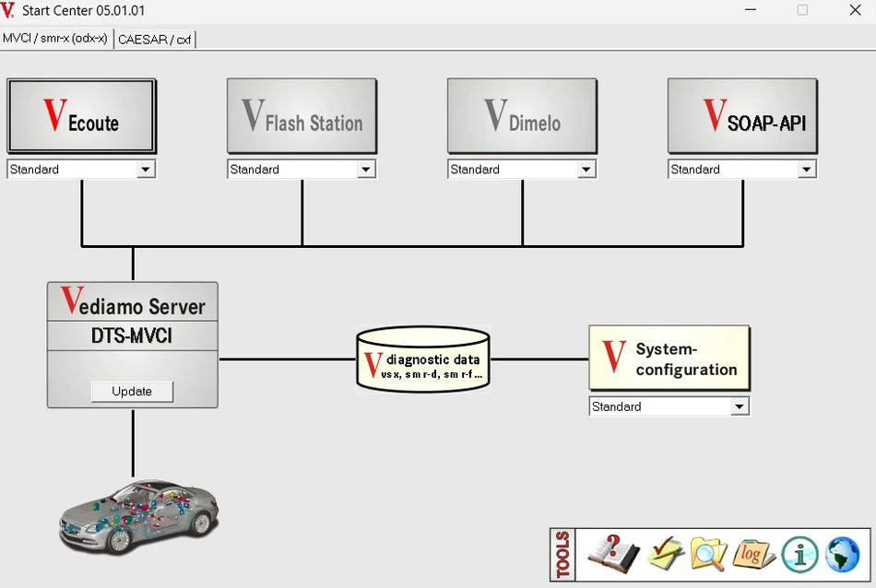Open the log folder tool icon

coord(753,554)
